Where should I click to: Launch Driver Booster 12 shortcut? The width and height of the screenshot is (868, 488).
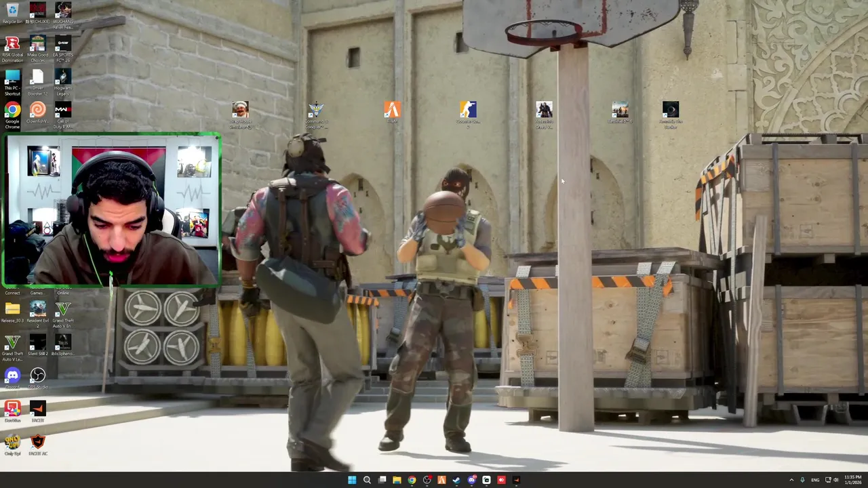click(37, 82)
